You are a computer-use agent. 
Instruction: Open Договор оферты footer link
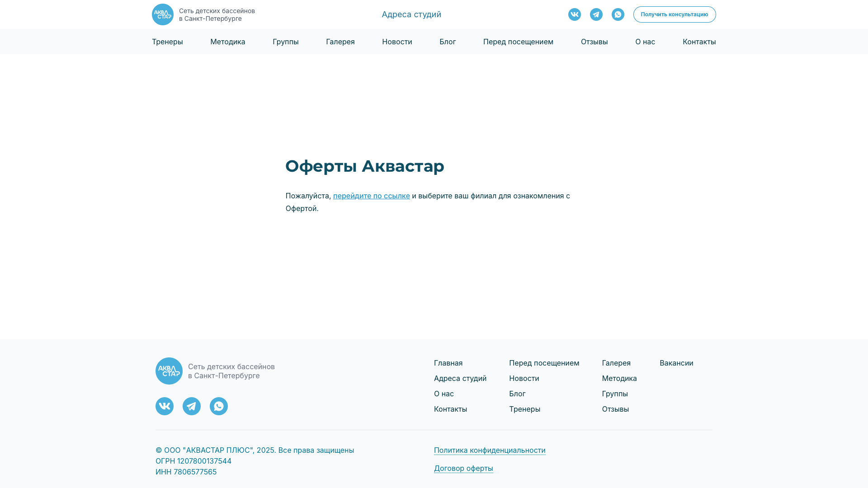click(463, 468)
